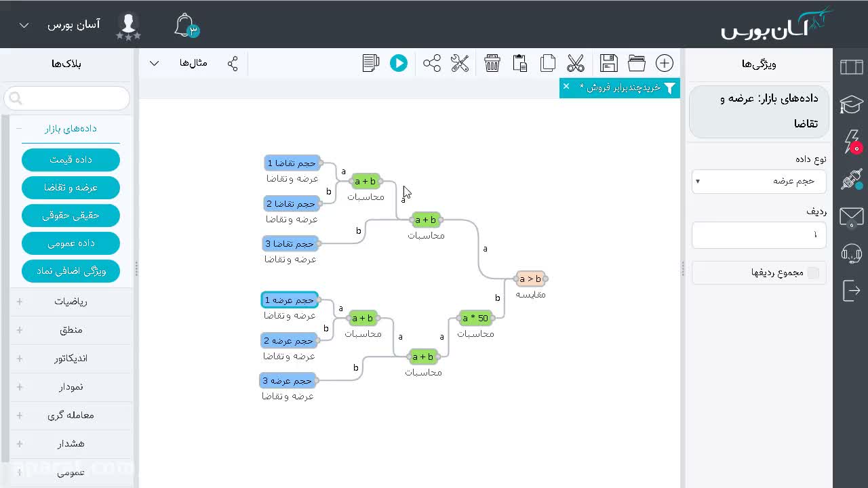
Task: Click the open folder icon in toolbar
Action: (637, 63)
